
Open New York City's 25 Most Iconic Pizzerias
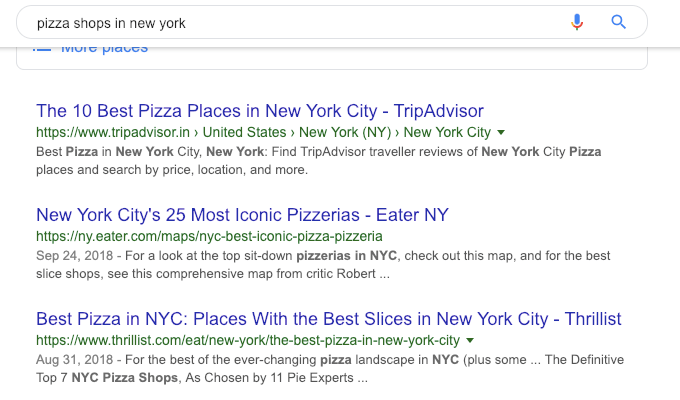(242, 215)
